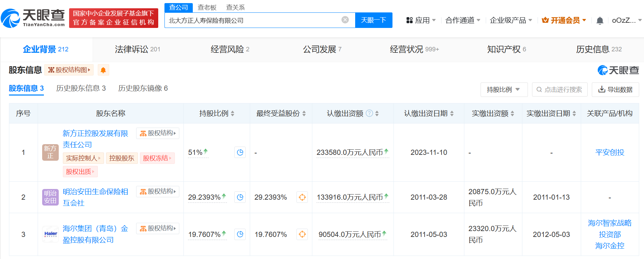The width and height of the screenshot is (644, 259).
Task: Expand the 应用 dropdown menu
Action: (x=421, y=20)
